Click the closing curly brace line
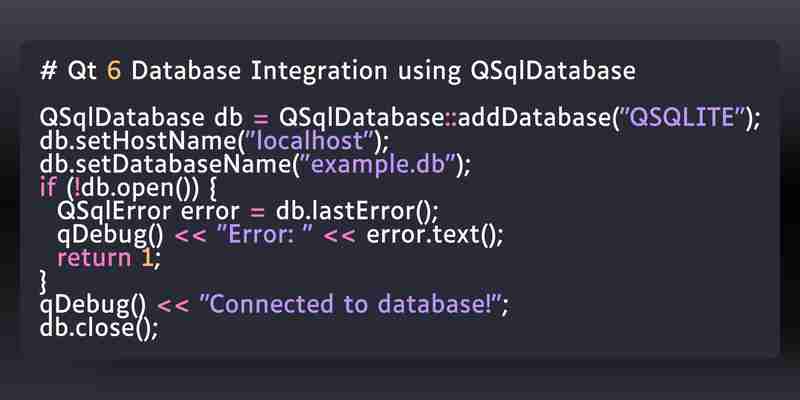Viewport: 800px width, 400px height. pos(43,282)
